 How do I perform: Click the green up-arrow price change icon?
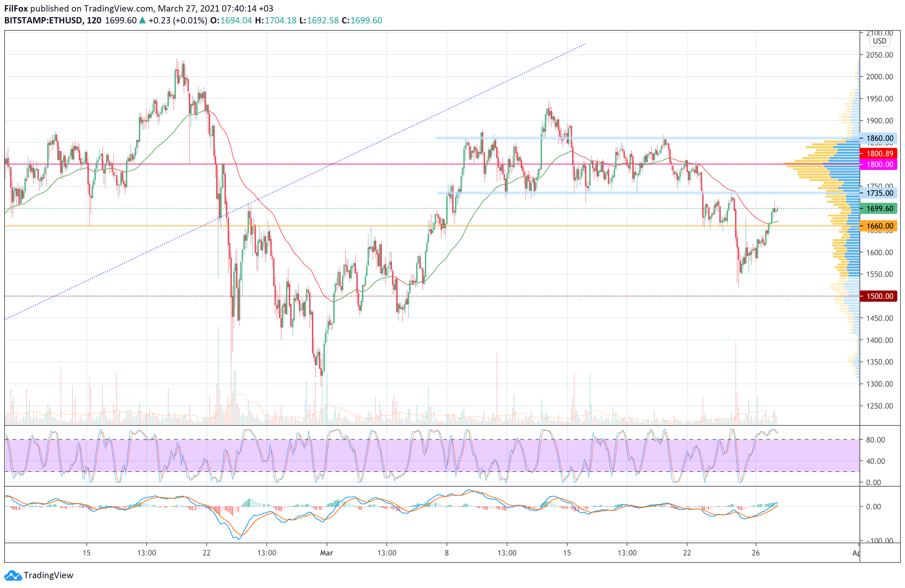142,21
